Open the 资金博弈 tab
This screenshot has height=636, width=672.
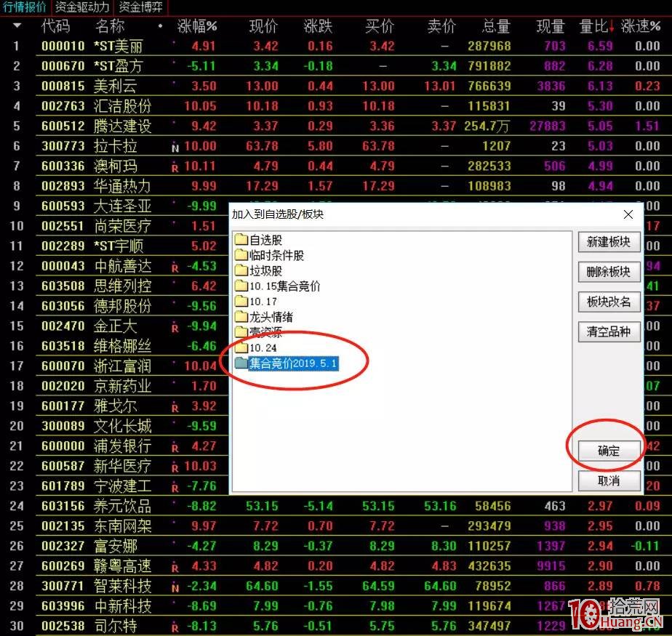coord(140,7)
